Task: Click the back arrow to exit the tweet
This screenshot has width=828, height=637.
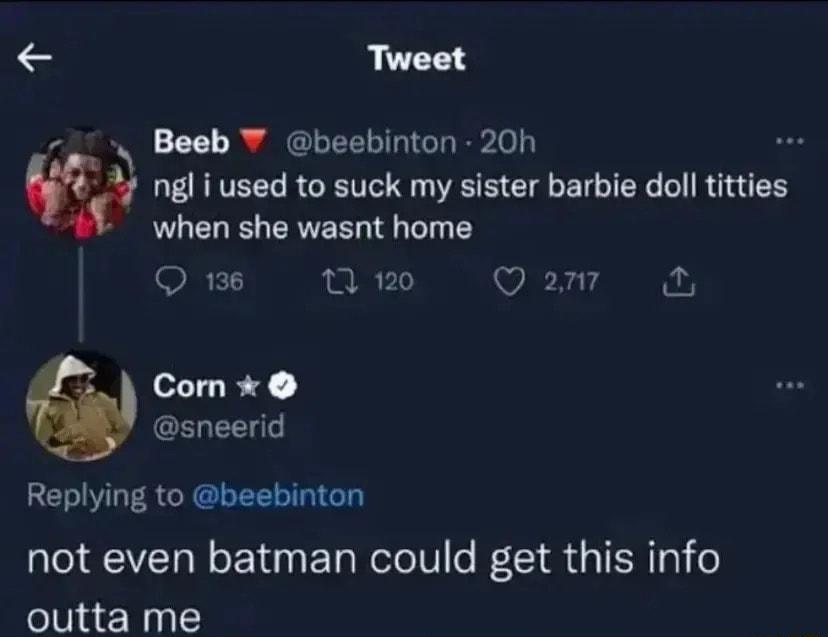Action: 35,58
